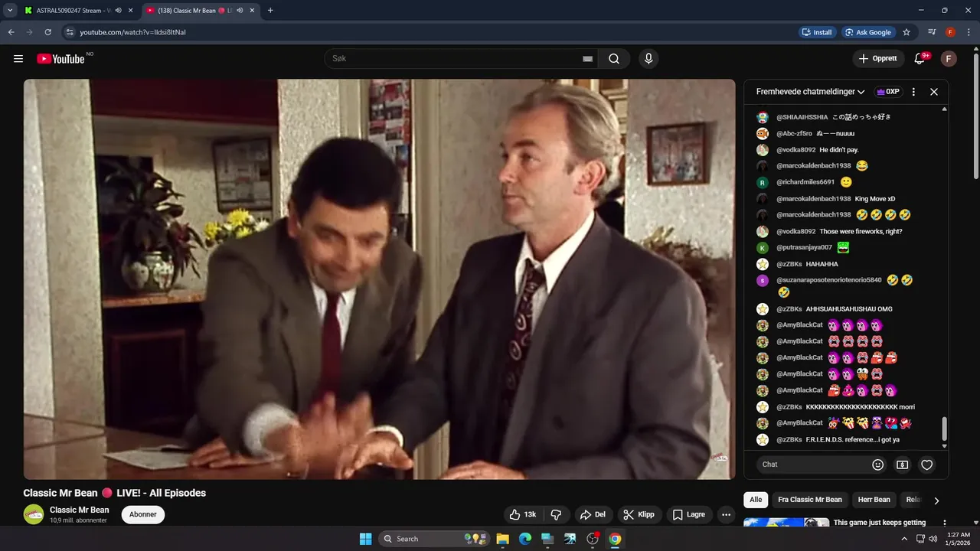Show more filter chips with arrow
The width and height of the screenshot is (980, 551).
tap(936, 500)
